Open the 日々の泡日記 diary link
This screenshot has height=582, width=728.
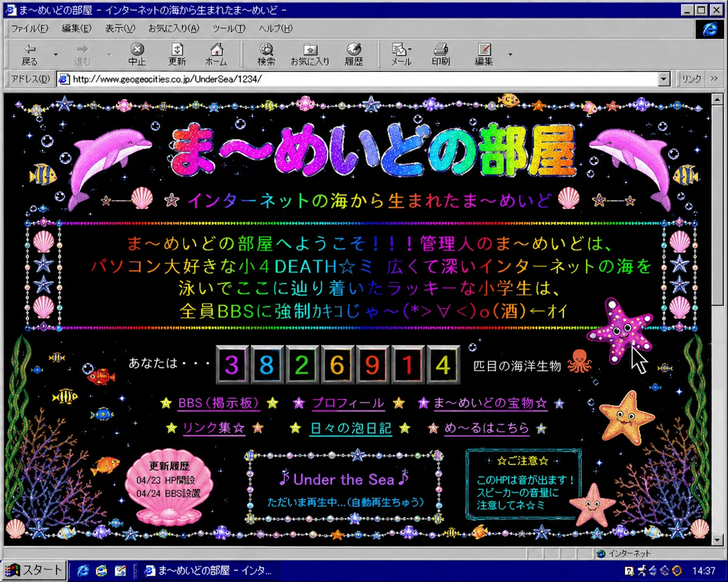(351, 428)
